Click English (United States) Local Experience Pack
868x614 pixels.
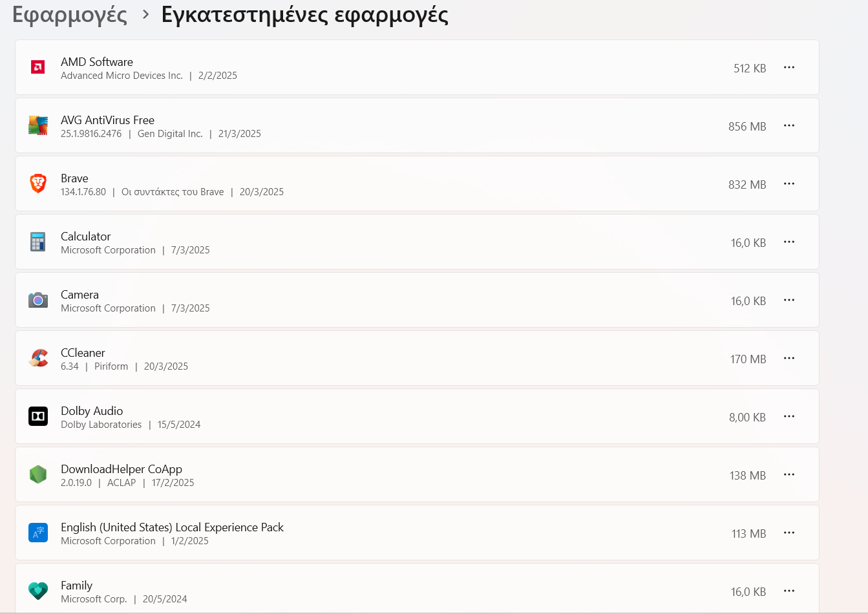point(173,527)
